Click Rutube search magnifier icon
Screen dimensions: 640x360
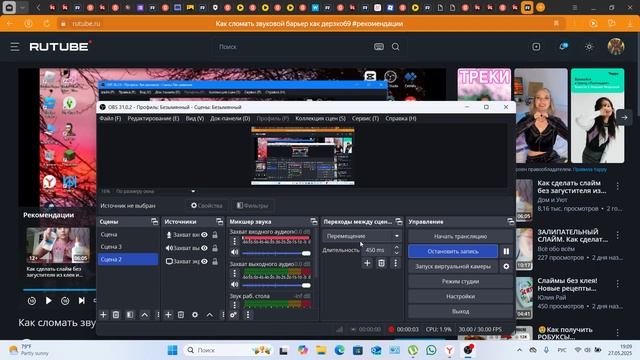tap(396, 47)
